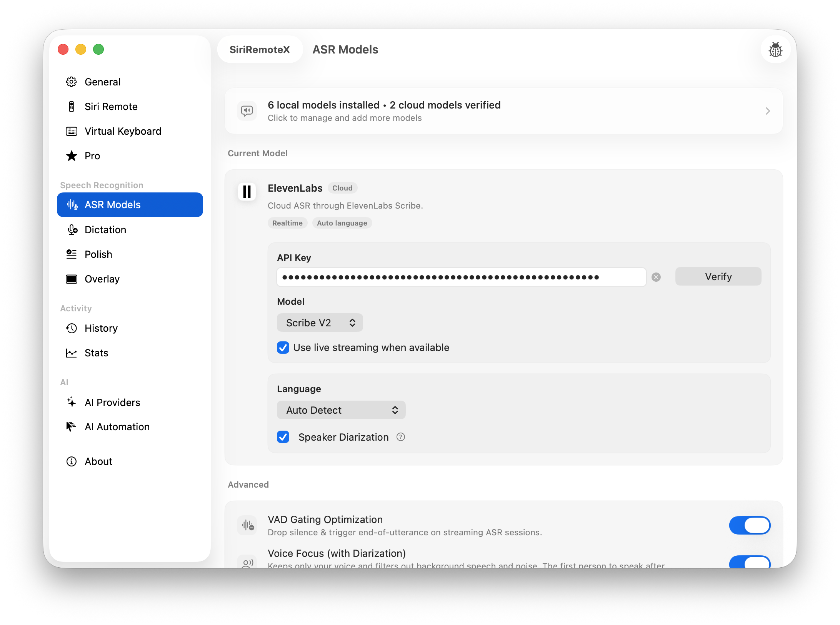Click the Realtime tag
The width and height of the screenshot is (840, 625).
(x=287, y=223)
